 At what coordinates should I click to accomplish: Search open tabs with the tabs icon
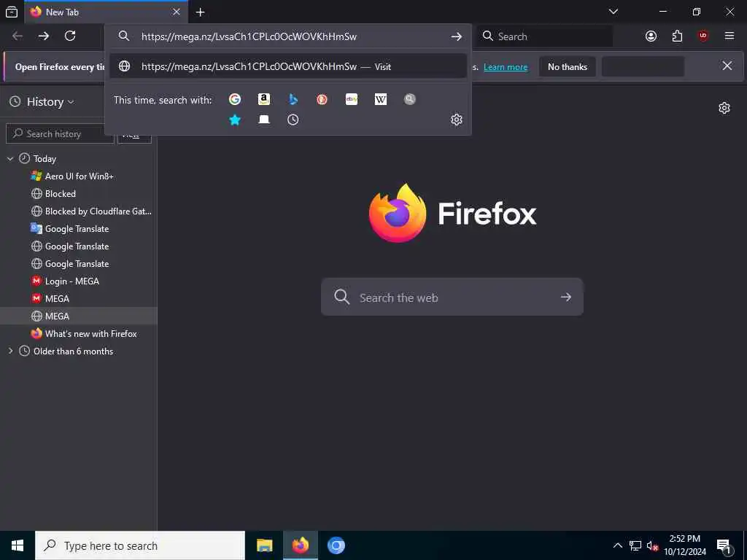pos(264,120)
